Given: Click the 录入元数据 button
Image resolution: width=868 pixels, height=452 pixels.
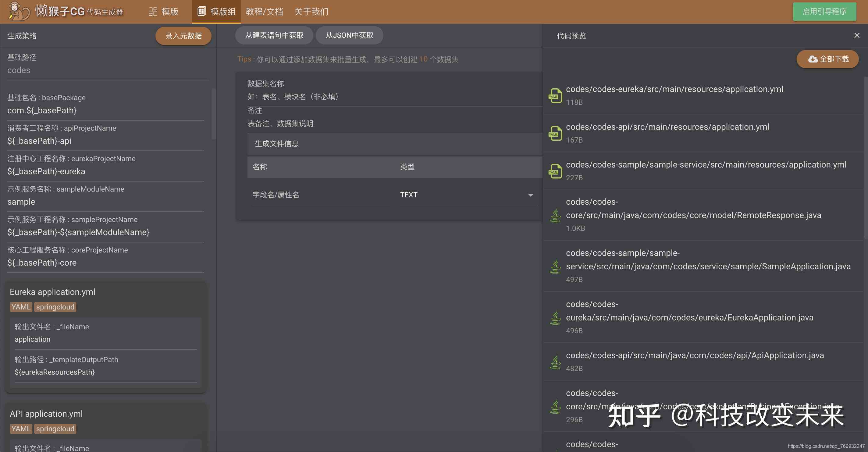Looking at the screenshot, I should pos(183,36).
